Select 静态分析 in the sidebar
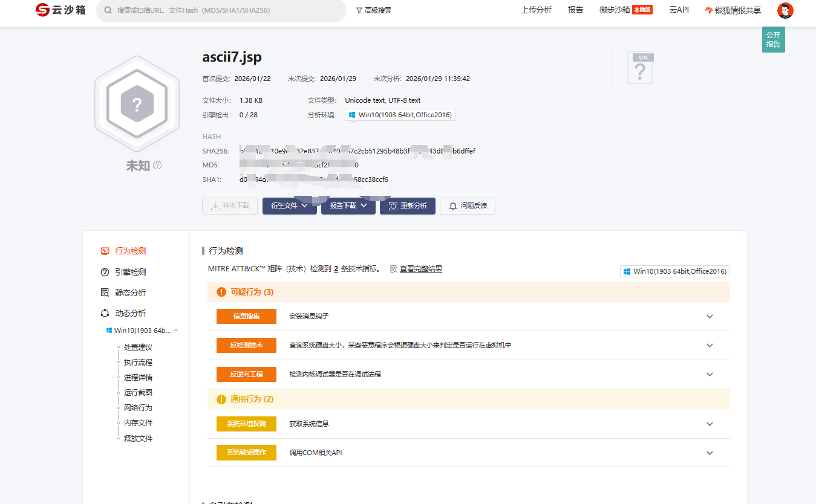Screen dimensions: 816x504 130,292
